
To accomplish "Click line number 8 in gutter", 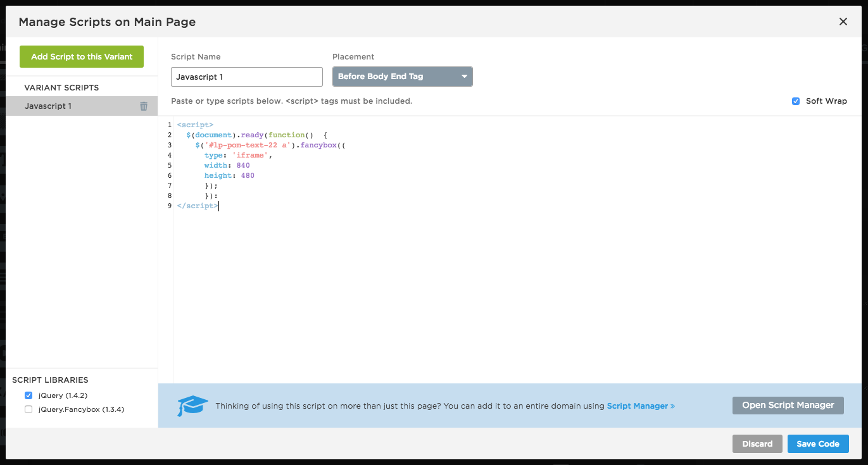I will click(170, 196).
